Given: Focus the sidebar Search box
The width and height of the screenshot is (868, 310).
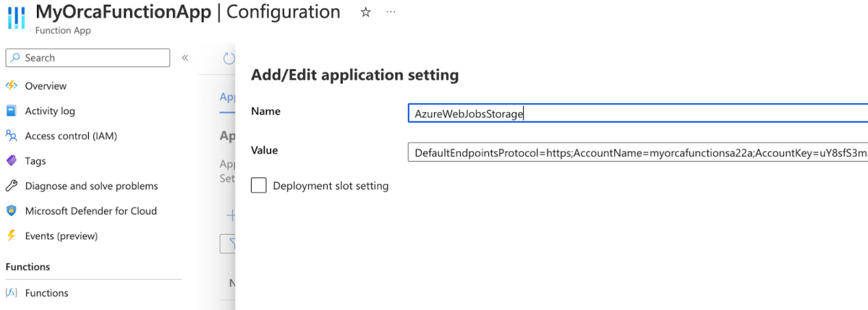Looking at the screenshot, I should pyautogui.click(x=88, y=58).
